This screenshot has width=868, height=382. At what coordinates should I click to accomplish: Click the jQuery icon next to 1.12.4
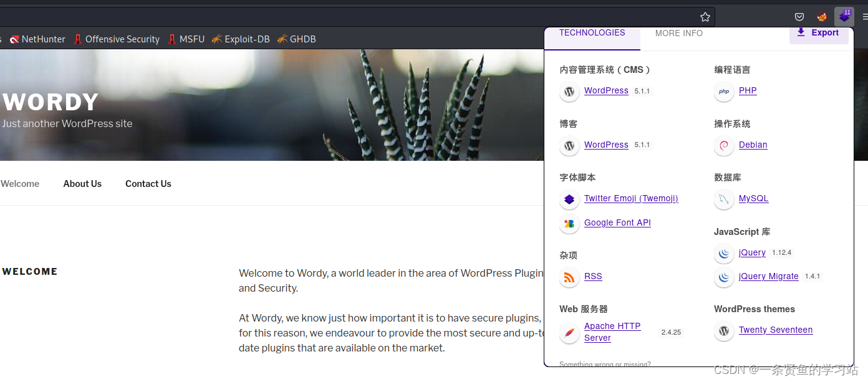tap(723, 254)
